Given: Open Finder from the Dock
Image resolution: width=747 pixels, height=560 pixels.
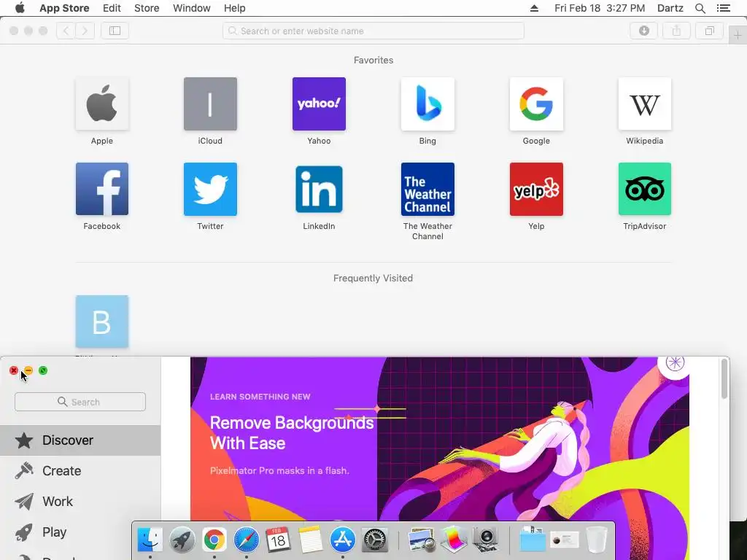Looking at the screenshot, I should [x=150, y=540].
